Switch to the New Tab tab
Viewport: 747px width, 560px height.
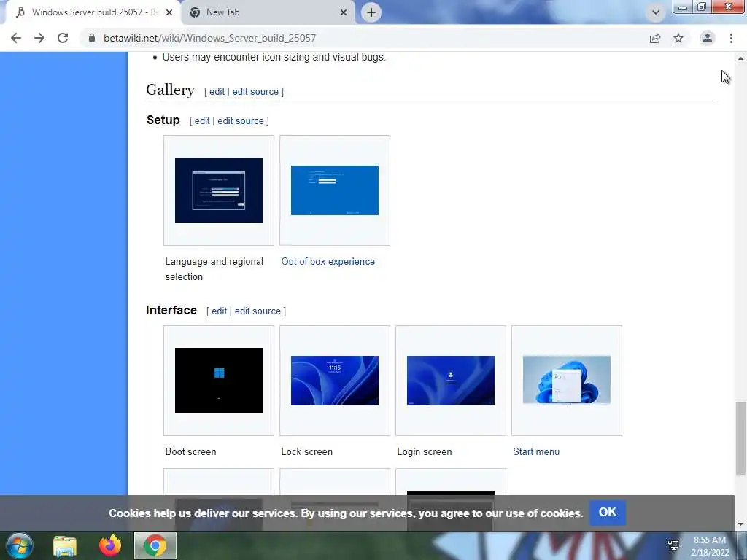pos(268,12)
